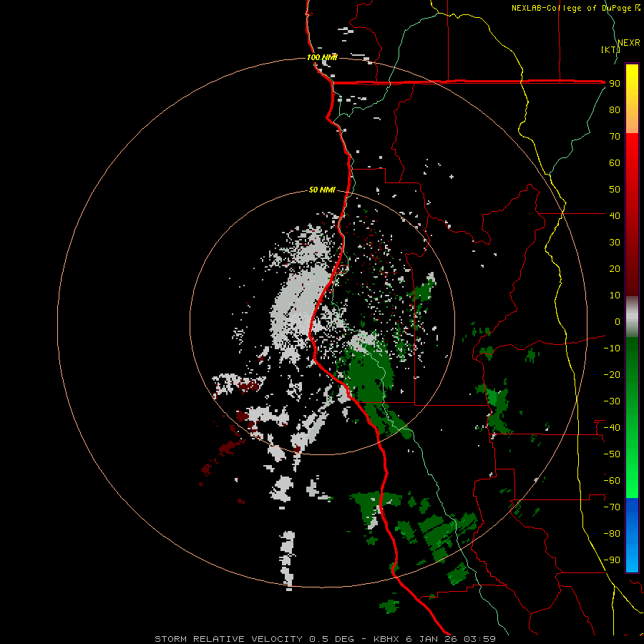644x644 pixels.
Task: Click the -10 scale label
Action: [x=612, y=348]
